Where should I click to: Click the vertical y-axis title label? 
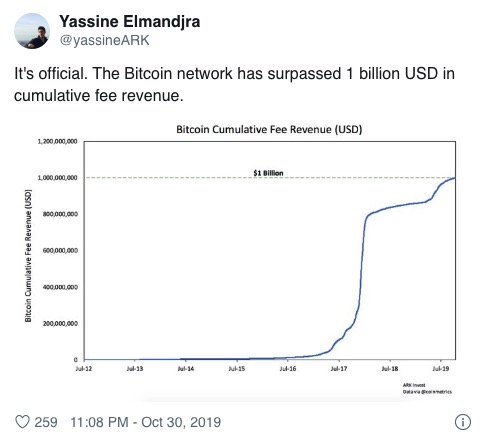28,256
